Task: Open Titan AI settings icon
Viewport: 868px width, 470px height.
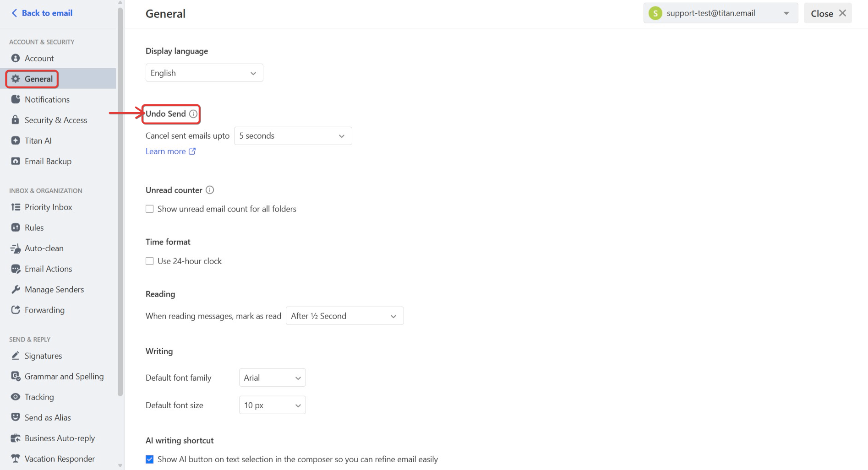Action: click(x=16, y=140)
